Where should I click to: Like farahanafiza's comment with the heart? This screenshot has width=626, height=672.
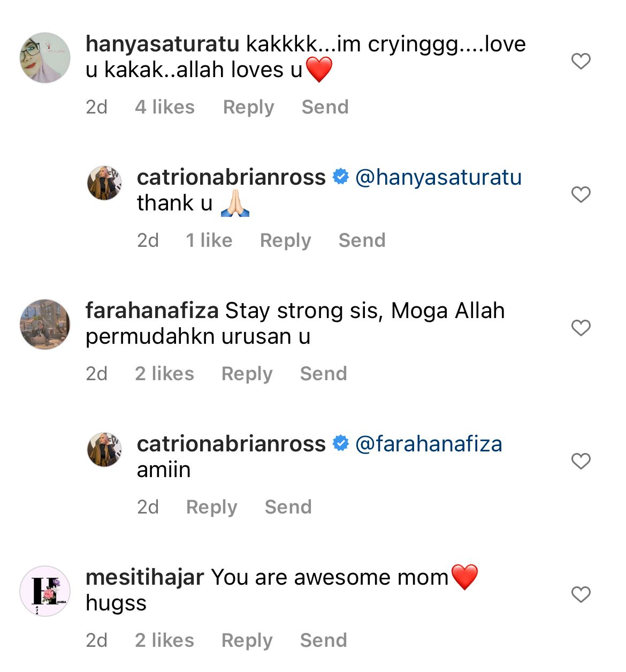(x=581, y=328)
